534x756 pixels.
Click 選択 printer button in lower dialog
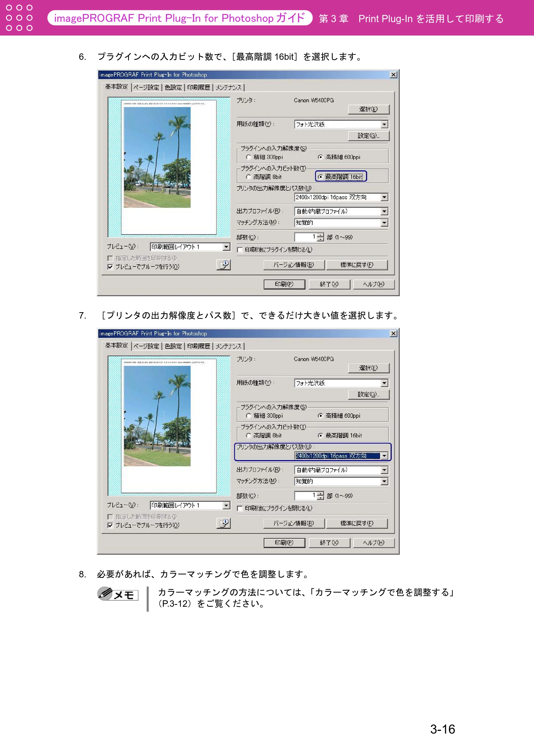(x=369, y=368)
